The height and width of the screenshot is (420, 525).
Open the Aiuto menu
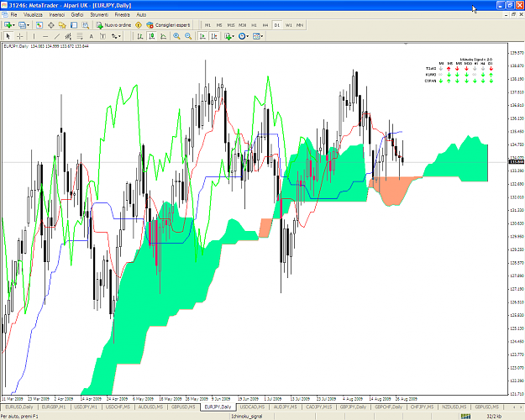click(141, 15)
